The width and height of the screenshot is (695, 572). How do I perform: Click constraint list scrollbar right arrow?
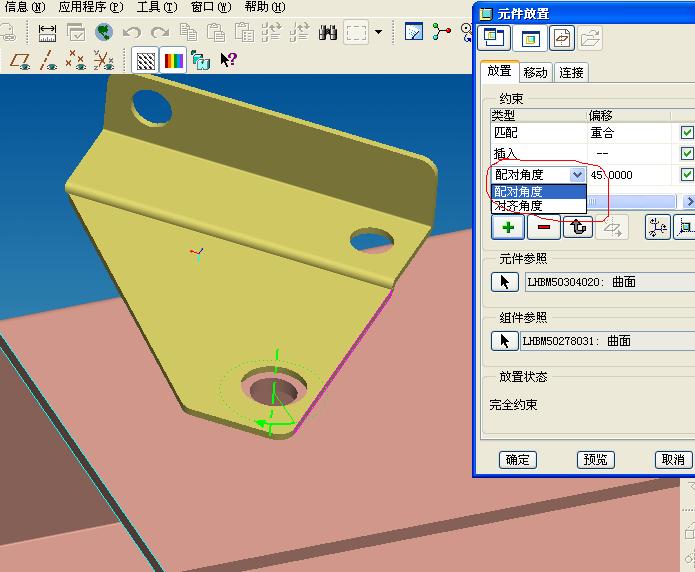coord(688,202)
